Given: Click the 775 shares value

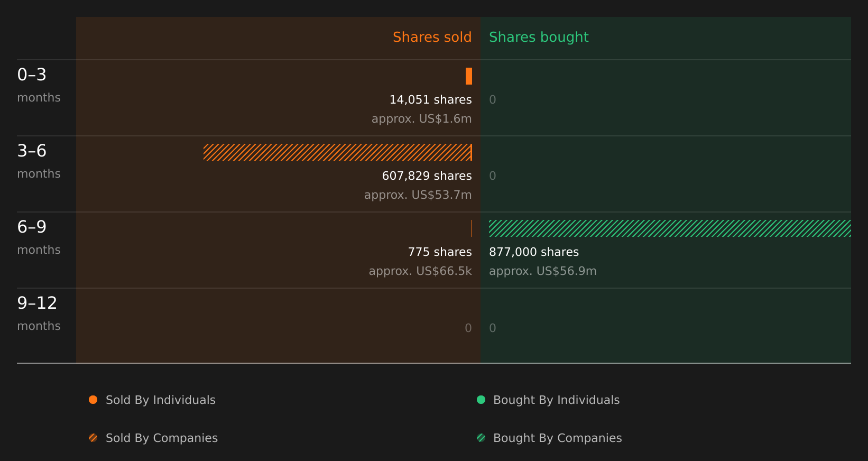Looking at the screenshot, I should coord(440,252).
